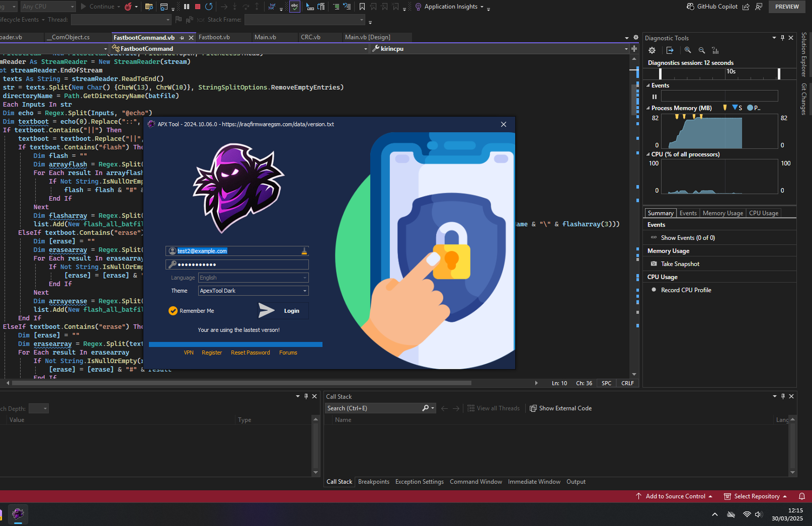Click the Step Into arrow icon
This screenshot has height=526, width=812.
point(235,7)
